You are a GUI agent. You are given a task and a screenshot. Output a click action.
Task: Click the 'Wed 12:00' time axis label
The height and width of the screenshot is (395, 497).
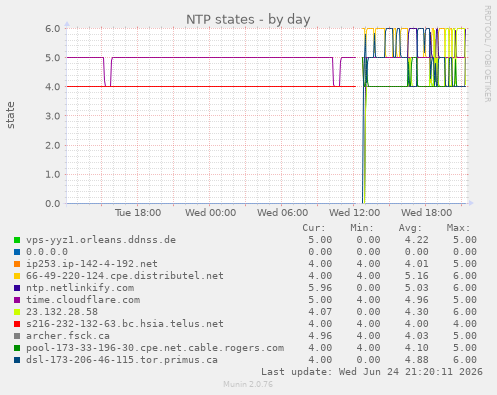coord(354,213)
